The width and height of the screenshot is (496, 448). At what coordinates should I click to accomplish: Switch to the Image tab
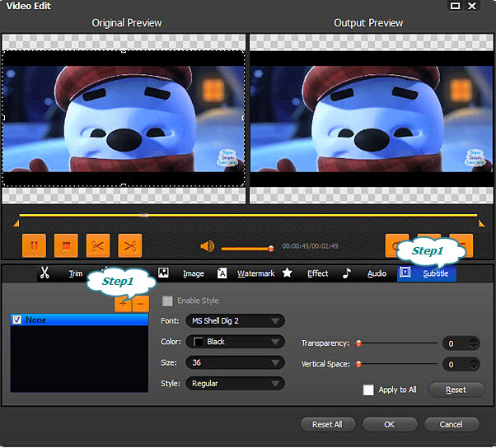point(194,273)
